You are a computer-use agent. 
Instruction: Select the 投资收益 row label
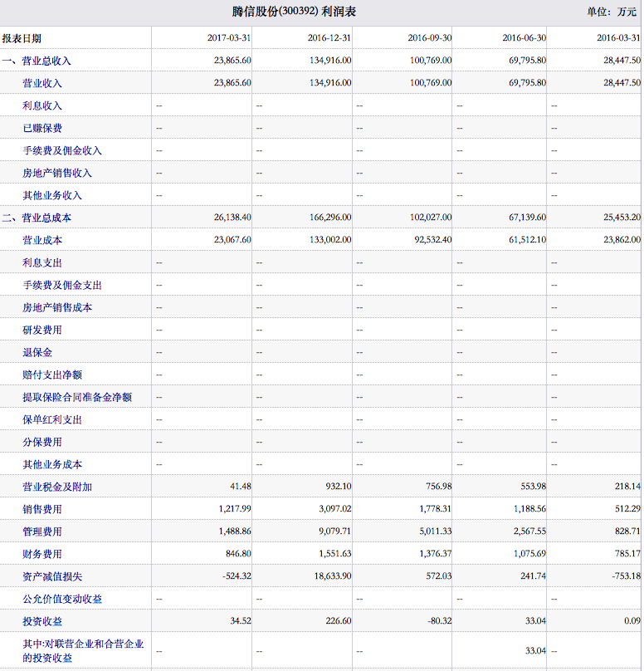tap(41, 621)
